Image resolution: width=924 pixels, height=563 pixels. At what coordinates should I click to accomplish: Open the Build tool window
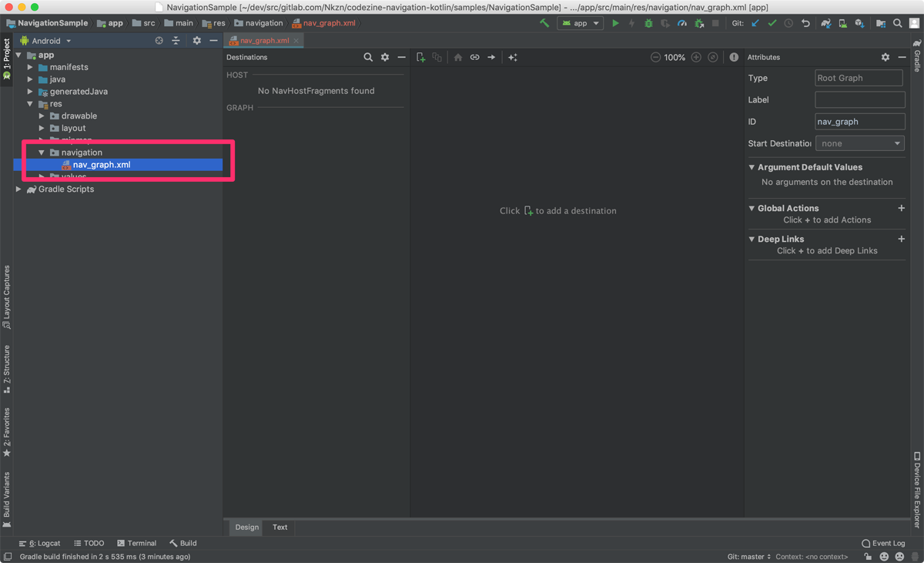point(183,543)
